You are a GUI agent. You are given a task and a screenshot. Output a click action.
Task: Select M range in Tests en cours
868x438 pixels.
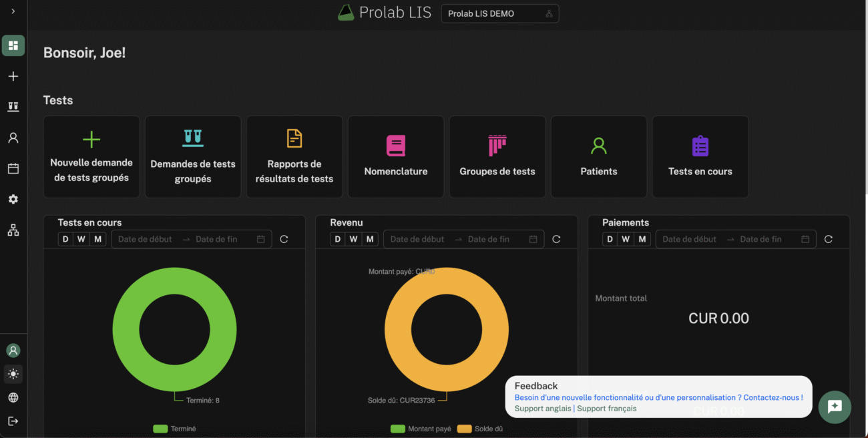98,239
